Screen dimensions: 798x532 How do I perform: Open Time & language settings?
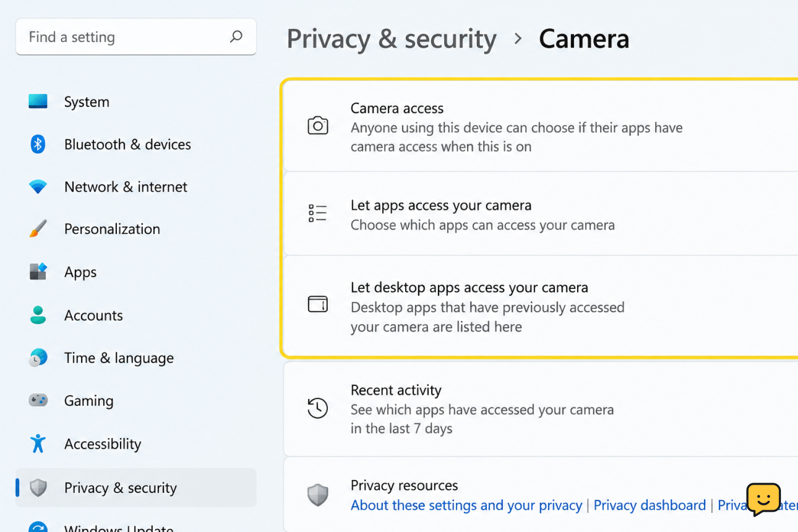coord(136,358)
